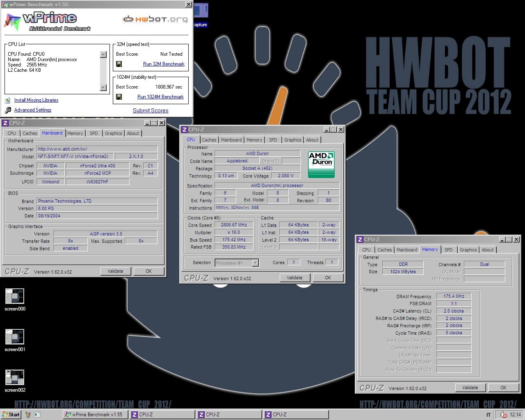The height and width of the screenshot is (420, 525).
Task: Click the first quick launch icon beside Start
Action: pos(28,414)
